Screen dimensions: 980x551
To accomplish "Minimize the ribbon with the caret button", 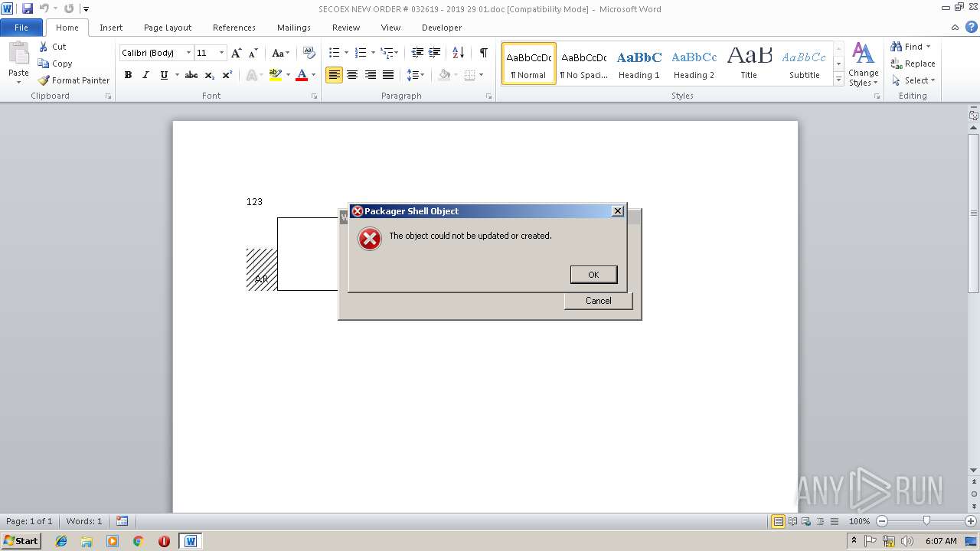I will coord(955,28).
